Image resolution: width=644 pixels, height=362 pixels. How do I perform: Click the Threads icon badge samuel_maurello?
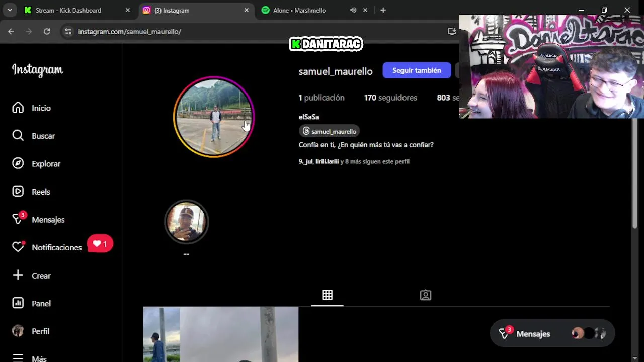[329, 131]
